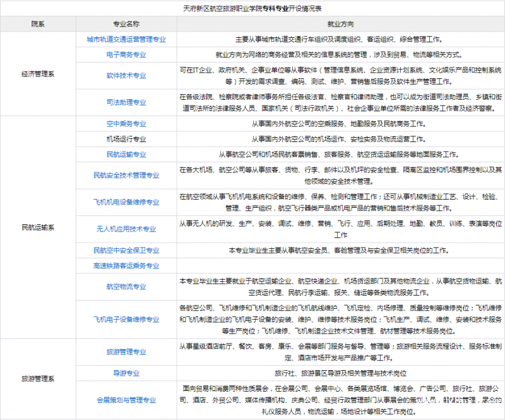Open the 城市轨道交通运营管理专业 link

126,39
